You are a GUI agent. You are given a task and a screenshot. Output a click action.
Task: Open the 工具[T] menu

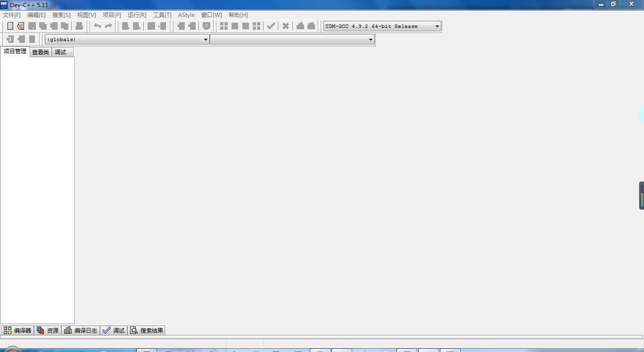tap(162, 15)
